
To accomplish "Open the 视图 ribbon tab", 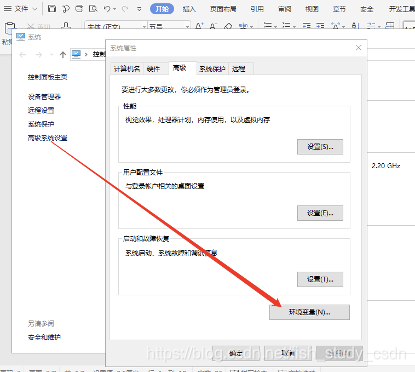I will point(312,9).
